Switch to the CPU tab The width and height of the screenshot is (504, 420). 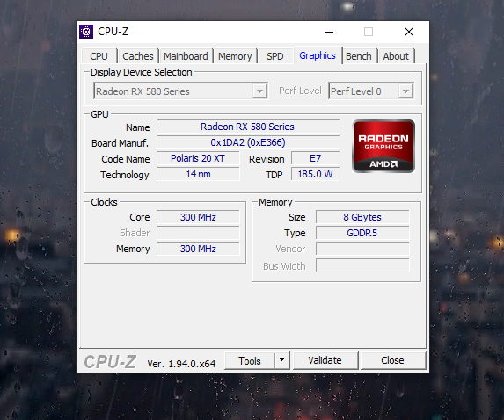click(x=99, y=56)
